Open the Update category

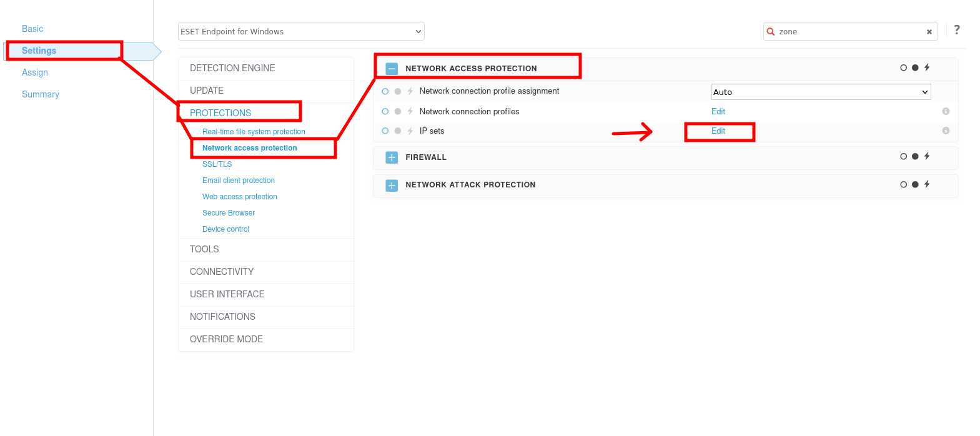point(207,91)
